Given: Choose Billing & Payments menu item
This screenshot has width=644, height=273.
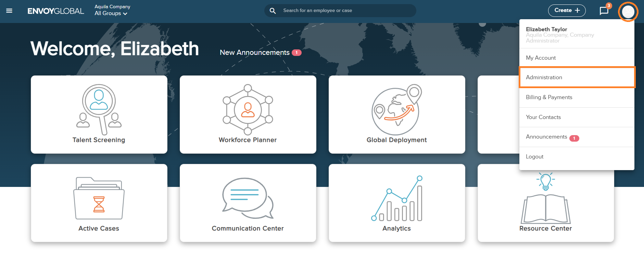Looking at the screenshot, I should (549, 97).
